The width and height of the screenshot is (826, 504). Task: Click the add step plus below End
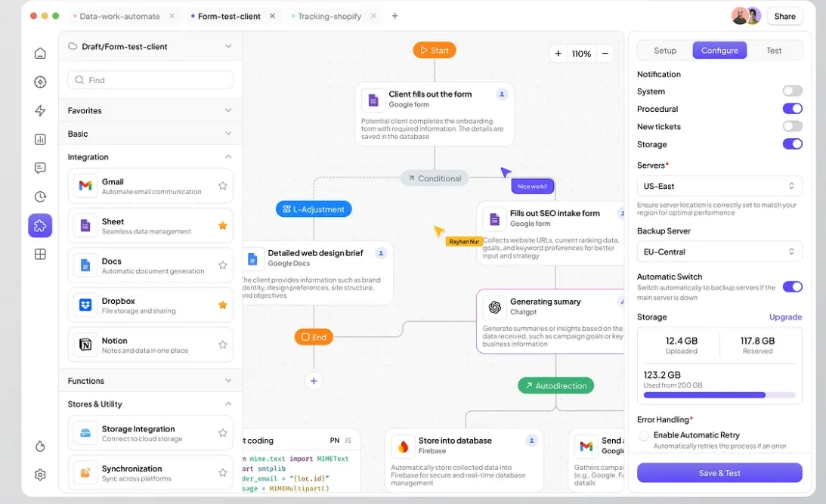(314, 381)
